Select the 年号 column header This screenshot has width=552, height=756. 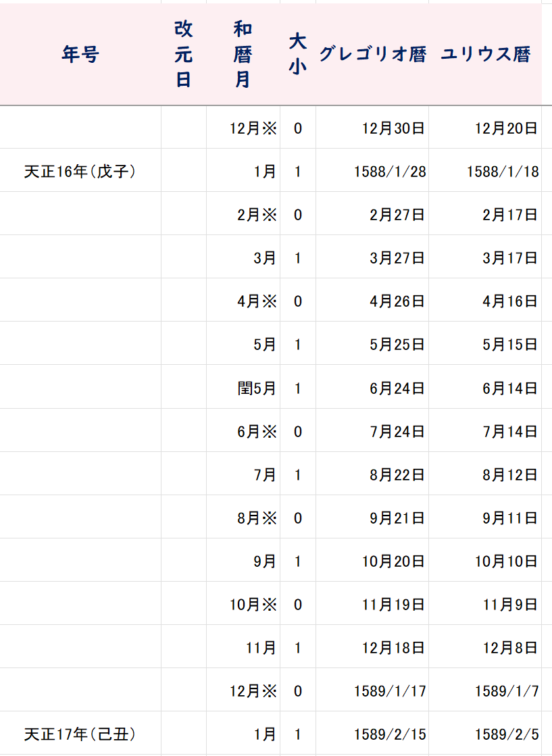click(80, 54)
